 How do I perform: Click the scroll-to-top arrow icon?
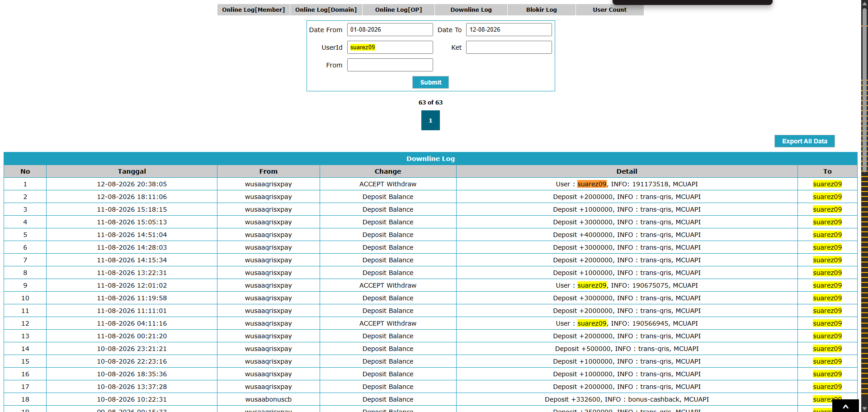click(x=845, y=406)
